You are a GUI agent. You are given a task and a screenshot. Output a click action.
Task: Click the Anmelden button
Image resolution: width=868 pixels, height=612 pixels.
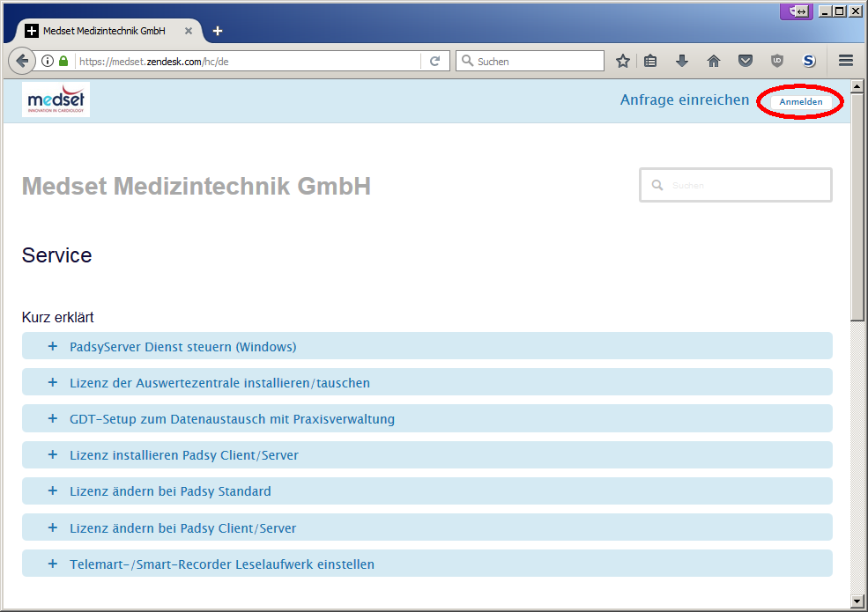pyautogui.click(x=800, y=102)
